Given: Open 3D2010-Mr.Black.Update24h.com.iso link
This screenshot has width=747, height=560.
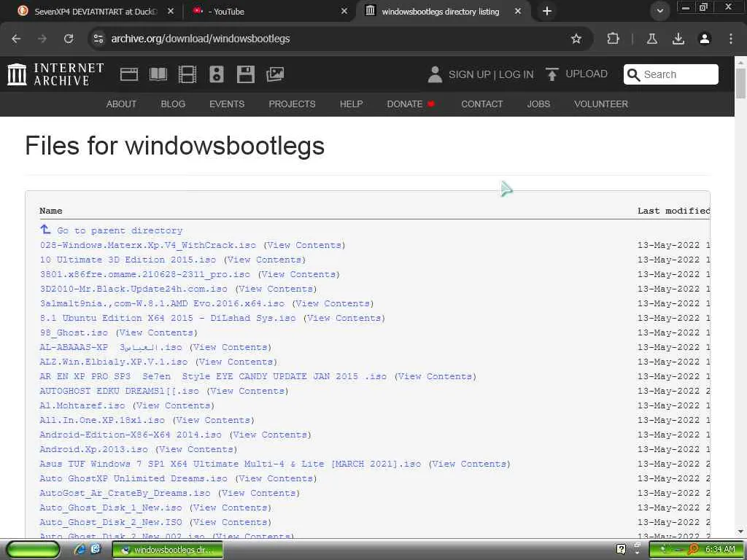Looking at the screenshot, I should (x=133, y=289).
